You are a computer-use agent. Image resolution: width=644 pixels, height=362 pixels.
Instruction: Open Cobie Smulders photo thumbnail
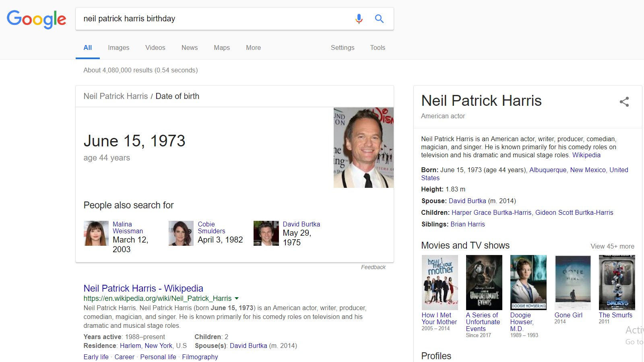tap(181, 233)
